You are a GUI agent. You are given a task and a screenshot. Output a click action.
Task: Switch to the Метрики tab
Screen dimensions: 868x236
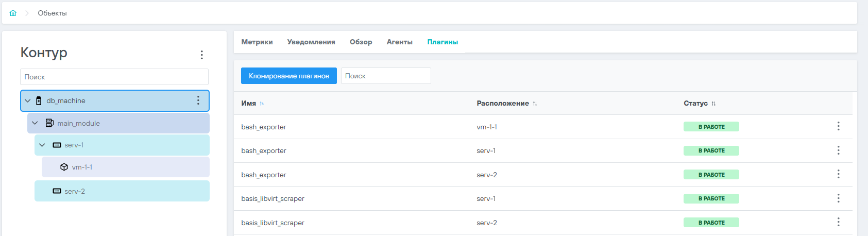(x=257, y=42)
